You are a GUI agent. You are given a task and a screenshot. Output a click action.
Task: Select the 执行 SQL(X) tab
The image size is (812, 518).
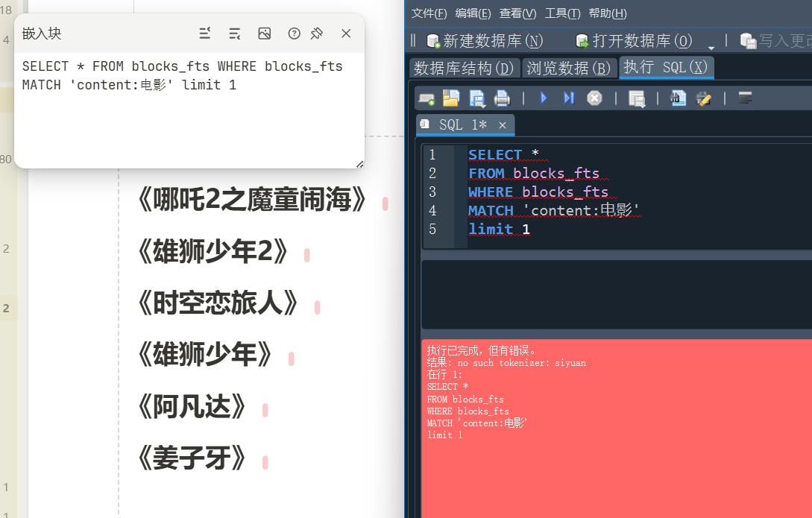click(x=666, y=67)
